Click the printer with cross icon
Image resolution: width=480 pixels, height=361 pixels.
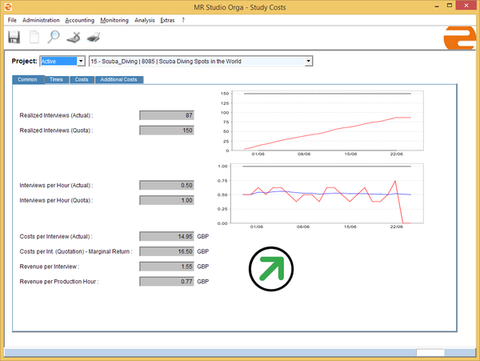tap(73, 37)
